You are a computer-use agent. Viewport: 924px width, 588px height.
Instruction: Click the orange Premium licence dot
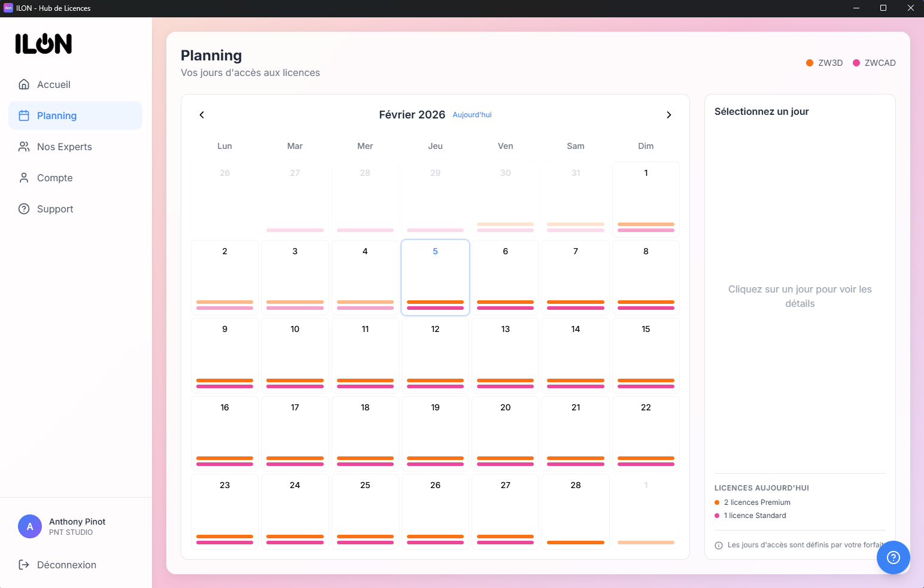[716, 502]
